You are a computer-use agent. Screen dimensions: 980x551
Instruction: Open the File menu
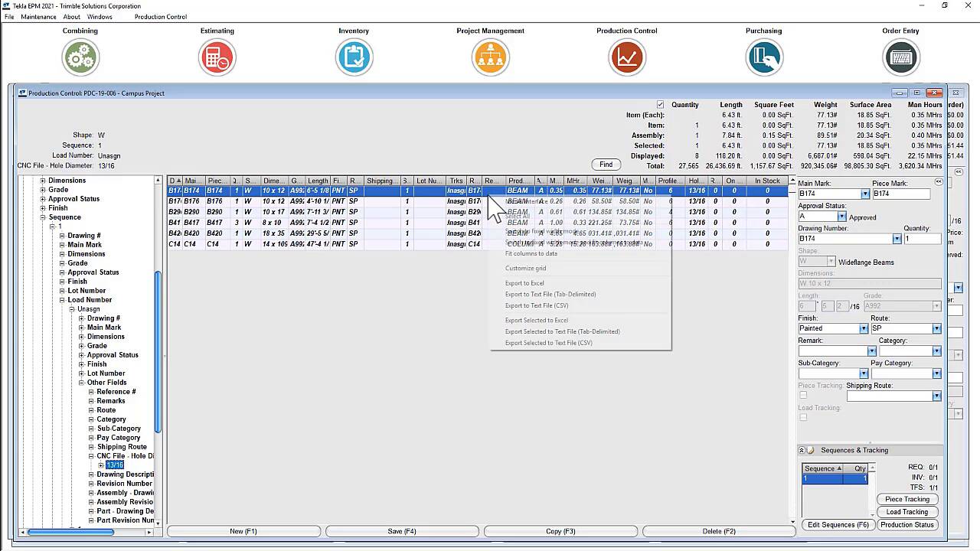click(x=9, y=17)
